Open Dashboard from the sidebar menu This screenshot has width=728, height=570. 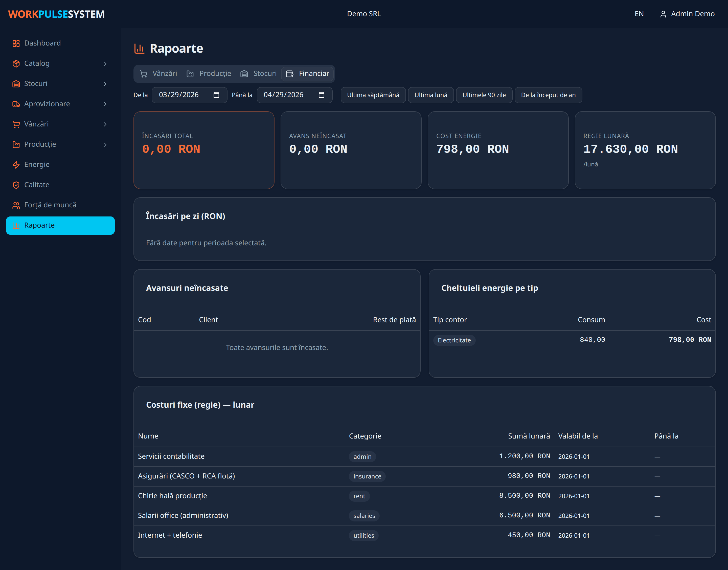point(60,43)
